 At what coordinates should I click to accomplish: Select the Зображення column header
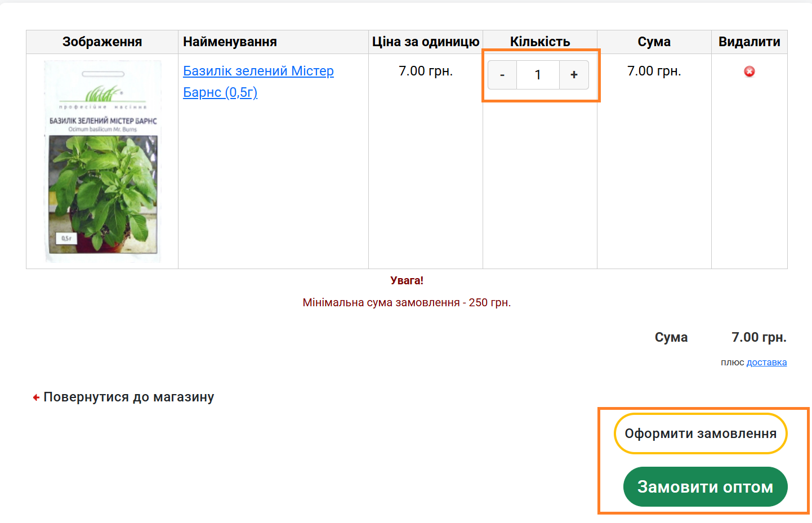click(x=102, y=42)
